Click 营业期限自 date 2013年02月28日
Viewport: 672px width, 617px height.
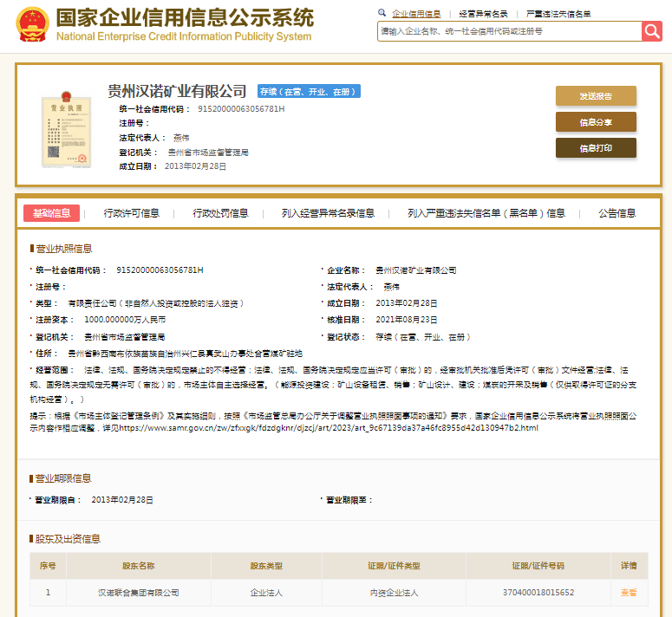(122, 500)
